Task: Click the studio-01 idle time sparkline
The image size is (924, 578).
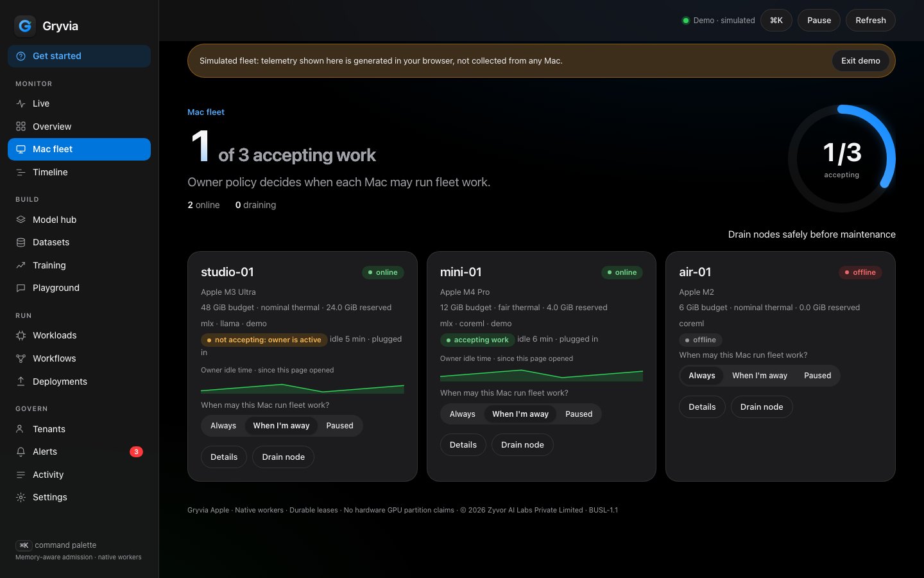Action: 302,388
